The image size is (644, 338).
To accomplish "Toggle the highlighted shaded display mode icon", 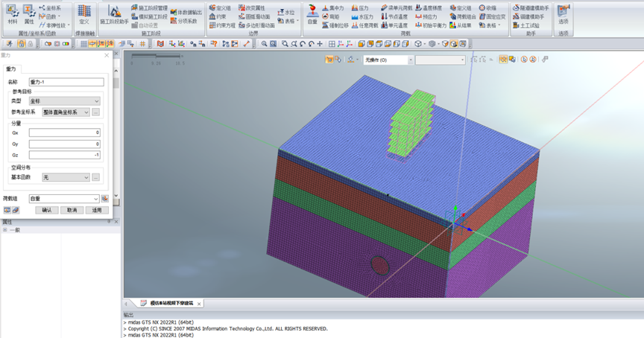I will 453,44.
